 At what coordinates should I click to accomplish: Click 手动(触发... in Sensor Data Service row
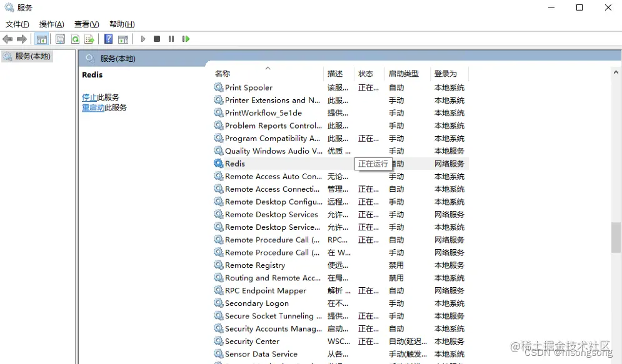[x=408, y=354]
